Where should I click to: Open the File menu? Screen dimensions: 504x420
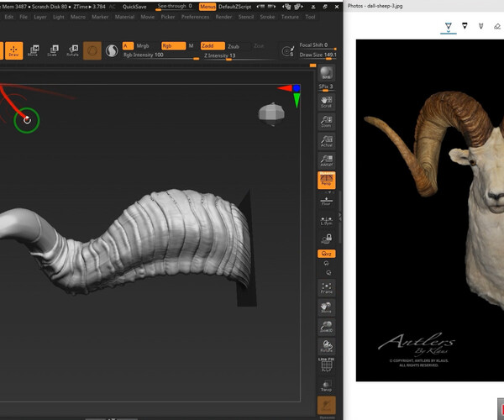pos(24,17)
